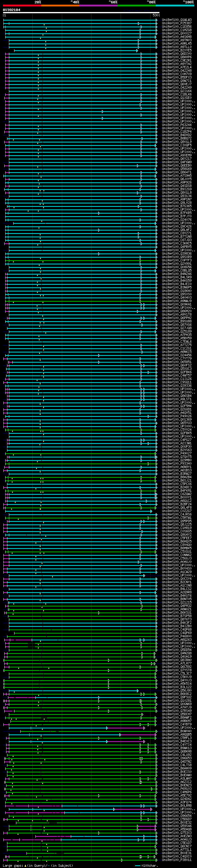
Task: Select the UniRef100_B3RW27 label
Action: tap(177, 474)
